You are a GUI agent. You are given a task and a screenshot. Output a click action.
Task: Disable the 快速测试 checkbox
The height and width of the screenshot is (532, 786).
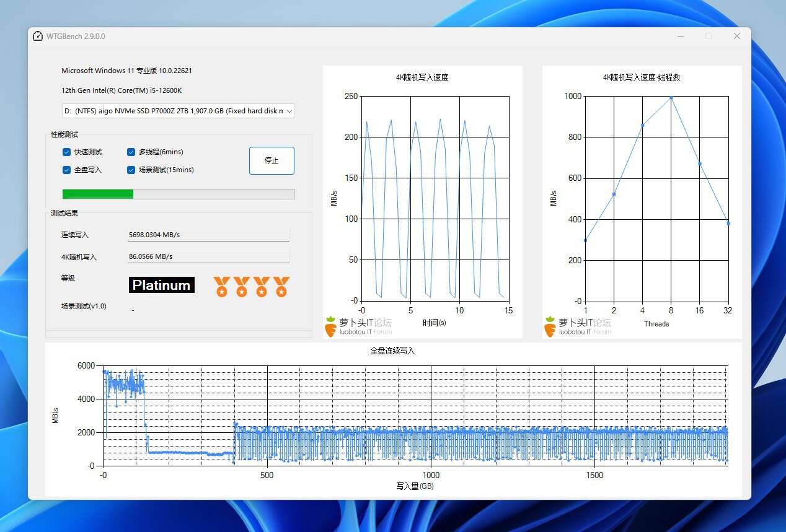(66, 152)
